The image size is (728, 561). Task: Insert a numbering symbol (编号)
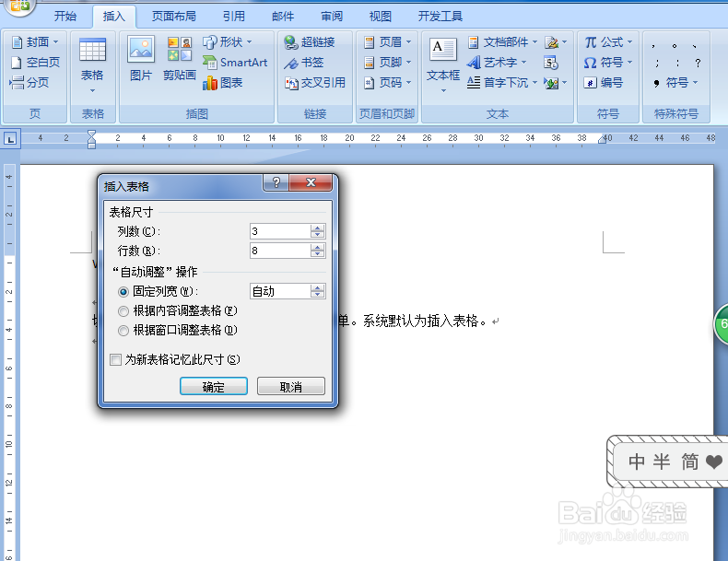coord(603,83)
